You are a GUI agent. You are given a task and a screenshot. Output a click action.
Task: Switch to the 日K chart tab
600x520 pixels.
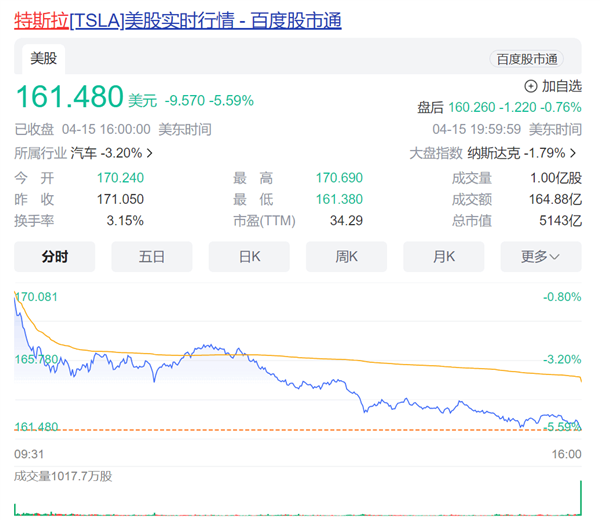pyautogui.click(x=249, y=256)
